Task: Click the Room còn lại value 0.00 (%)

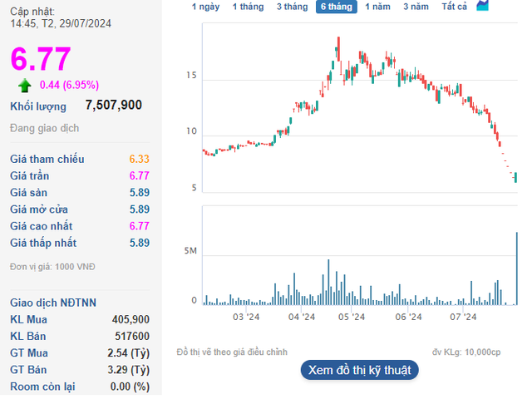Action: (x=130, y=387)
